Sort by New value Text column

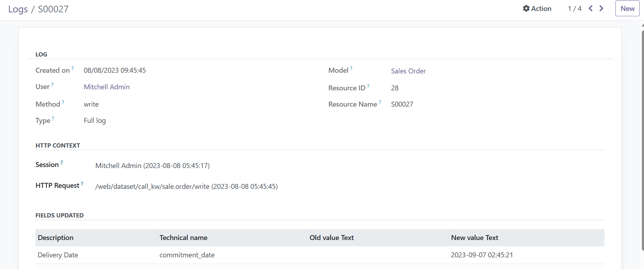point(526,238)
